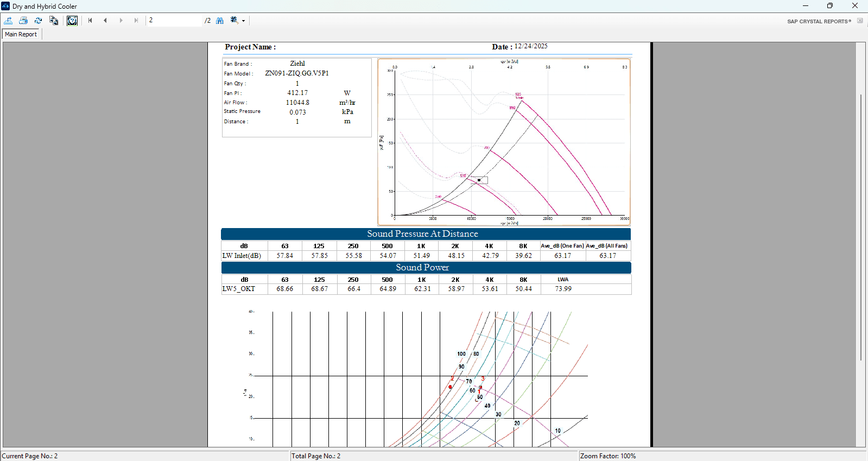Viewport: 868px width, 461px height.
Task: Click the 'Fan Model :' label
Action: tap(238, 74)
